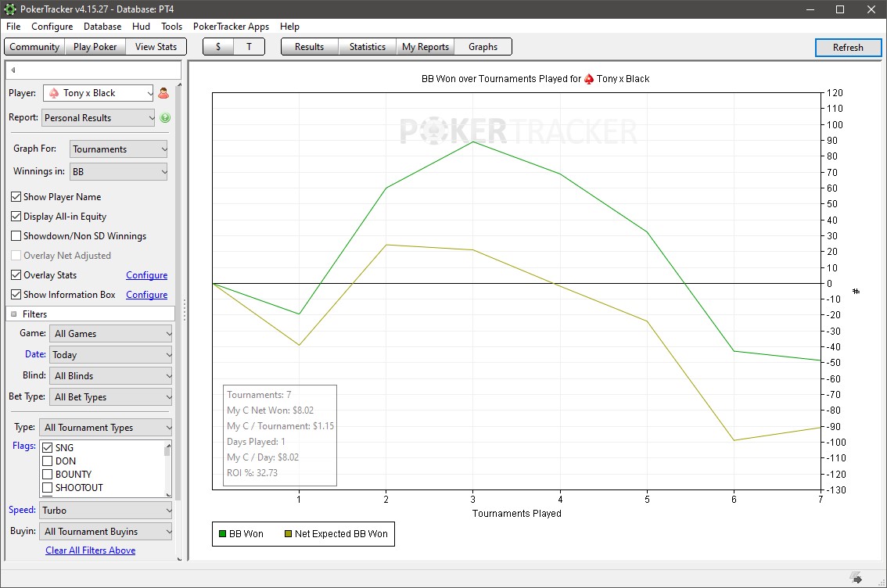Click the spade icon in the chart title

[589, 79]
